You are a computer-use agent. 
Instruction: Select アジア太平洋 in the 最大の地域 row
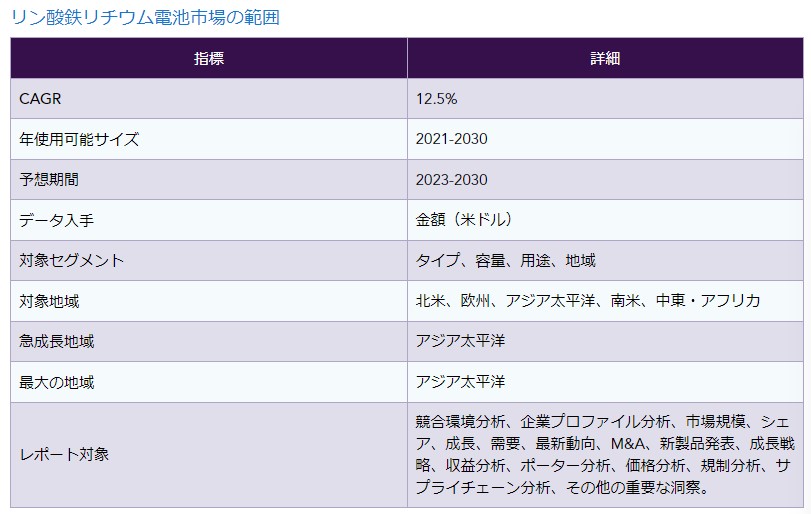[x=461, y=382]
